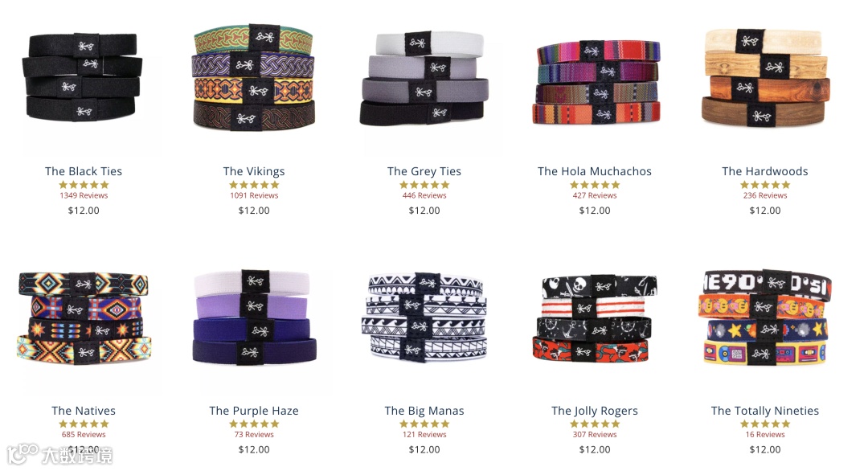Open the 236 Reviews link

765,195
